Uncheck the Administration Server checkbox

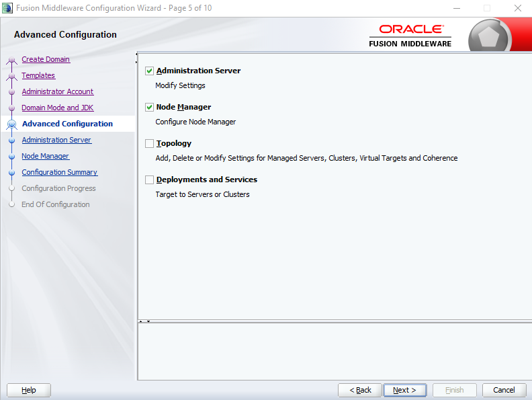pyautogui.click(x=149, y=71)
